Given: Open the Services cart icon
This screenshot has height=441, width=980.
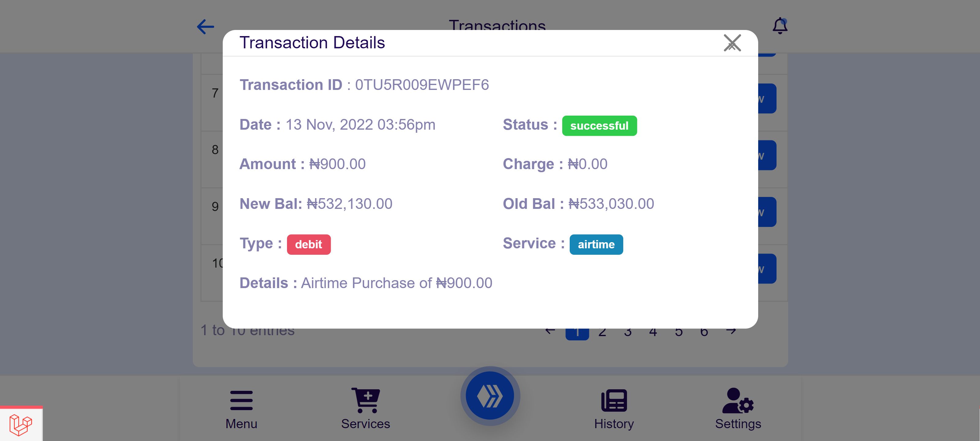Looking at the screenshot, I should 365,400.
